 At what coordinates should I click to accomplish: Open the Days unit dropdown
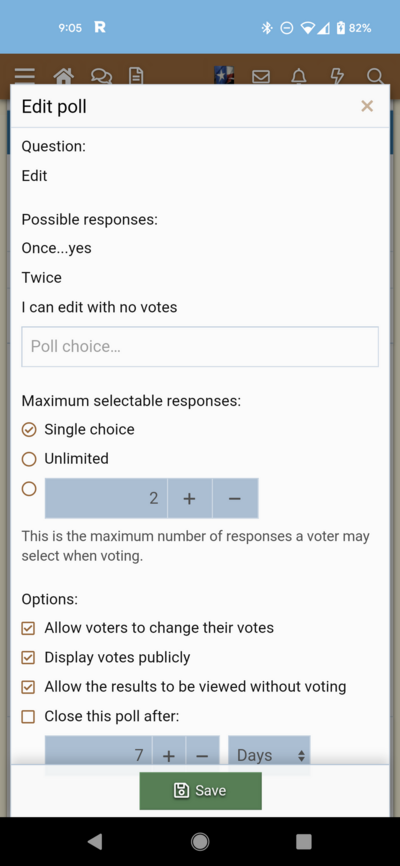269,755
